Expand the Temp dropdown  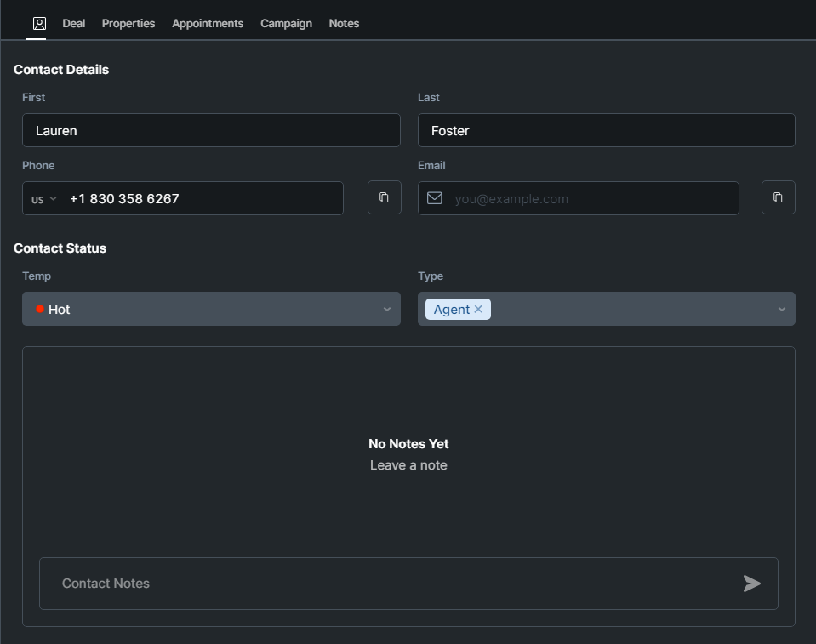point(386,309)
